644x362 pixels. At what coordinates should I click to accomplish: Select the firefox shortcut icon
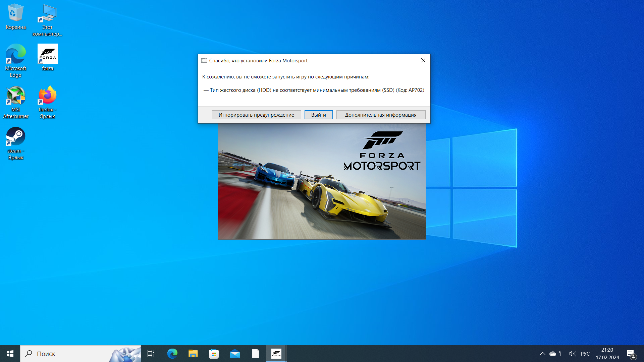click(x=47, y=96)
